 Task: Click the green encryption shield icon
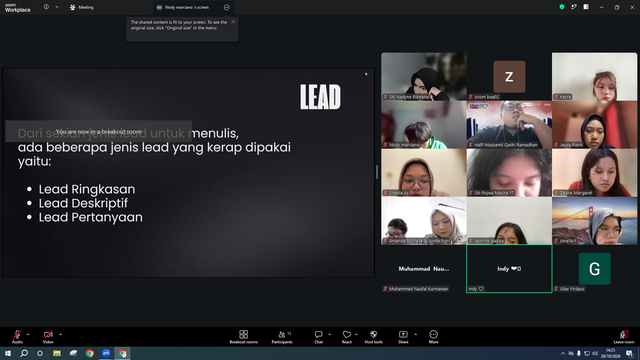click(562, 7)
